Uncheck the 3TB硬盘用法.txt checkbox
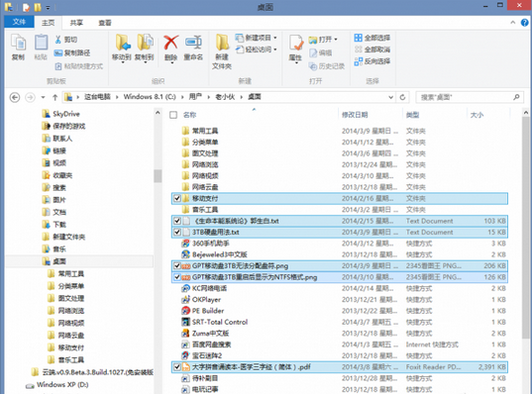 pos(177,233)
